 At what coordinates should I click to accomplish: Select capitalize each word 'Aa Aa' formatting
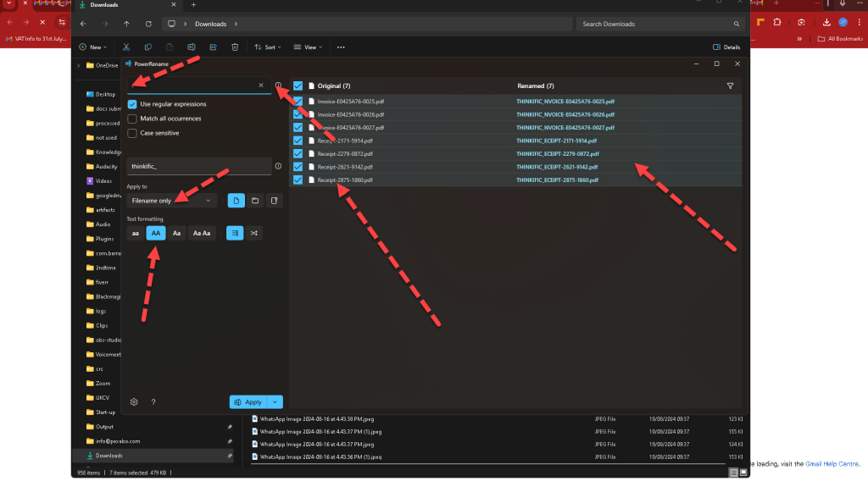(202, 234)
